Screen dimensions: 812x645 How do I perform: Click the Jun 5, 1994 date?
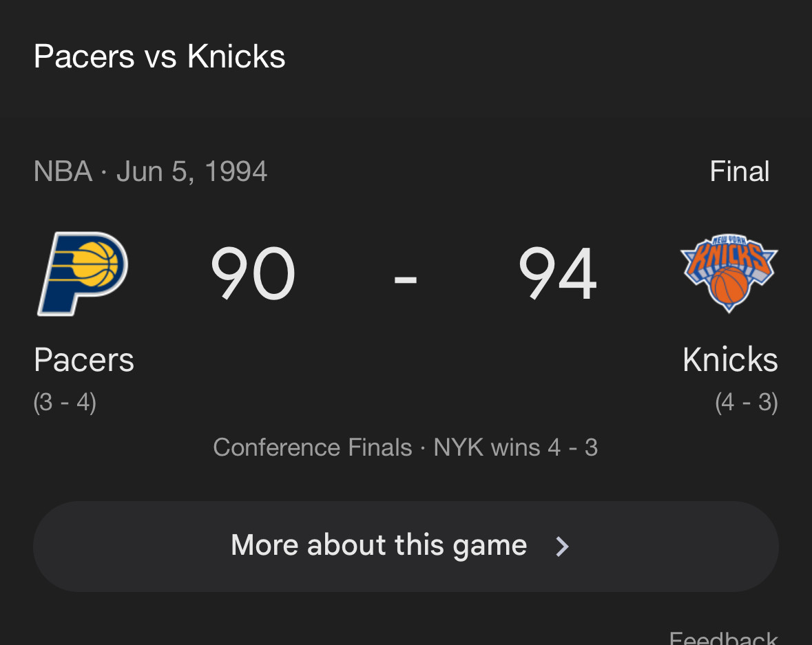point(191,171)
